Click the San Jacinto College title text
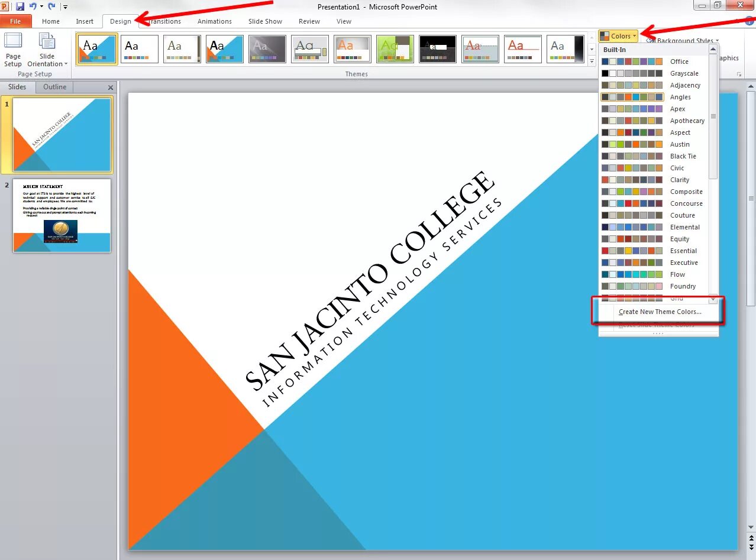This screenshot has width=756, height=560. coord(369,281)
